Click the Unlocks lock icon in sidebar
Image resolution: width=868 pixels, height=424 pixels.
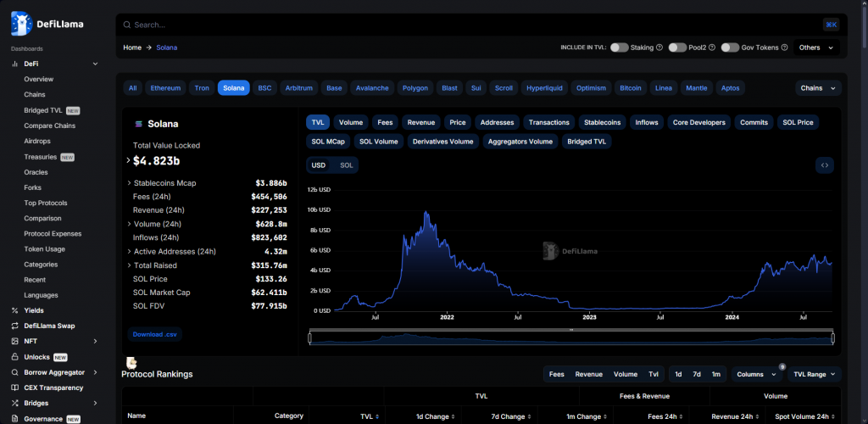[x=15, y=357]
